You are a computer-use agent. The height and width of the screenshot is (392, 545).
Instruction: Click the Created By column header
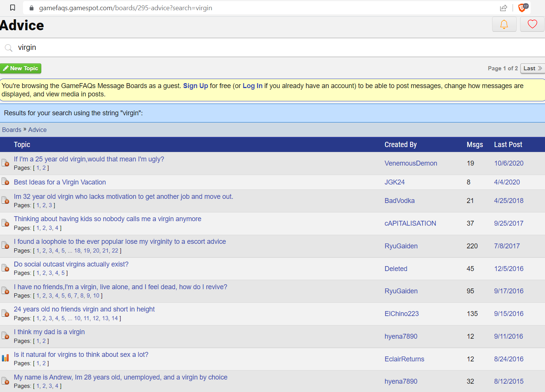(401, 144)
